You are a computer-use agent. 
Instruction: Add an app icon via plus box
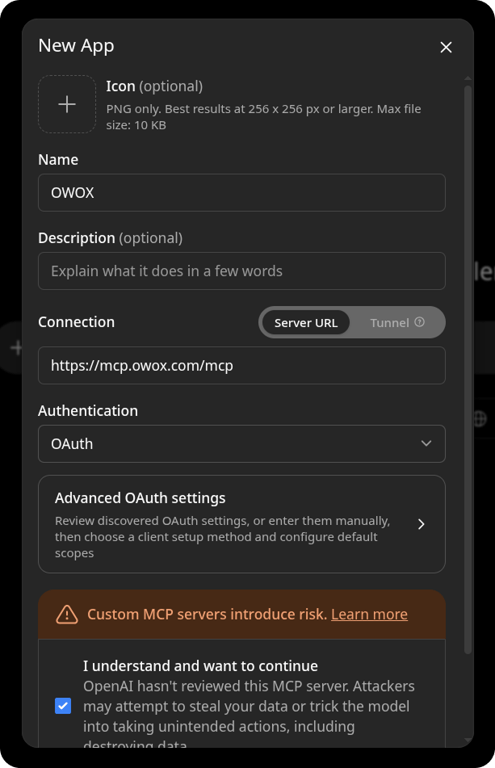tap(67, 104)
